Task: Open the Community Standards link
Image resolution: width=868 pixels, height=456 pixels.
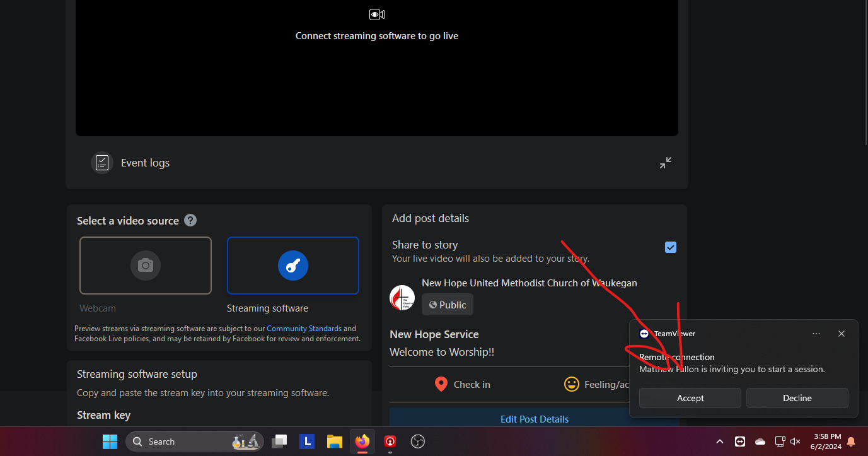Action: 304,328
